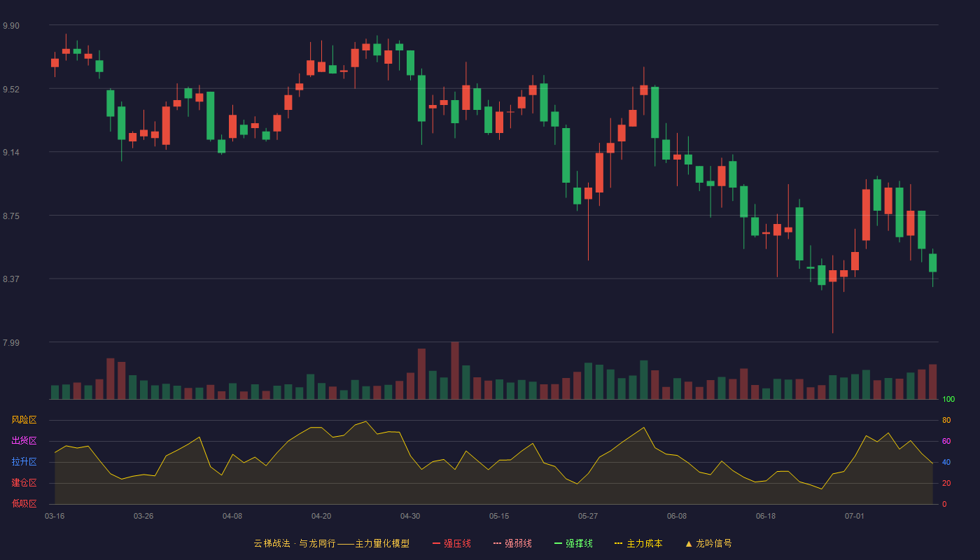The image size is (980, 560).
Task: Click the 03-16 date axis marker
Action: pos(55,516)
